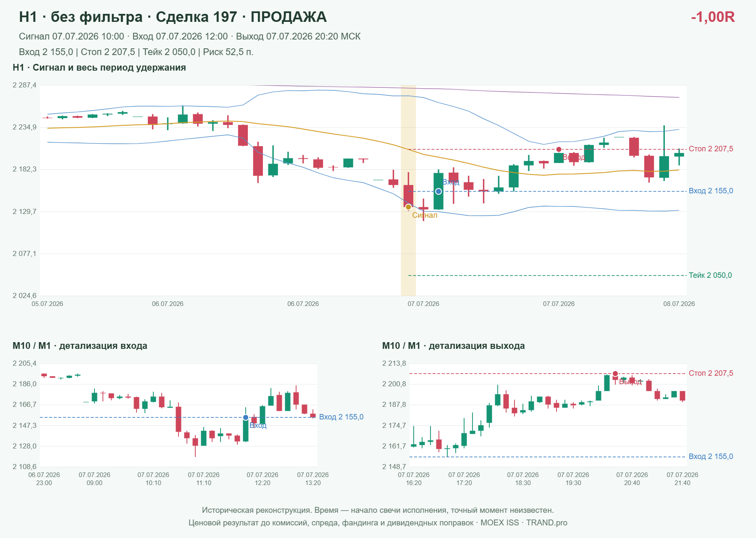
Task: Click the 2 287,4 axis value on H1 chart
Action: 24,85
